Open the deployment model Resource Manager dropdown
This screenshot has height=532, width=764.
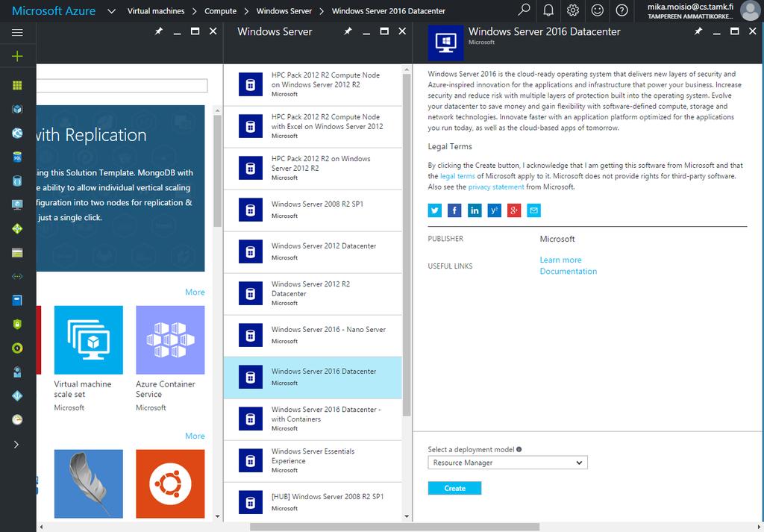point(507,463)
